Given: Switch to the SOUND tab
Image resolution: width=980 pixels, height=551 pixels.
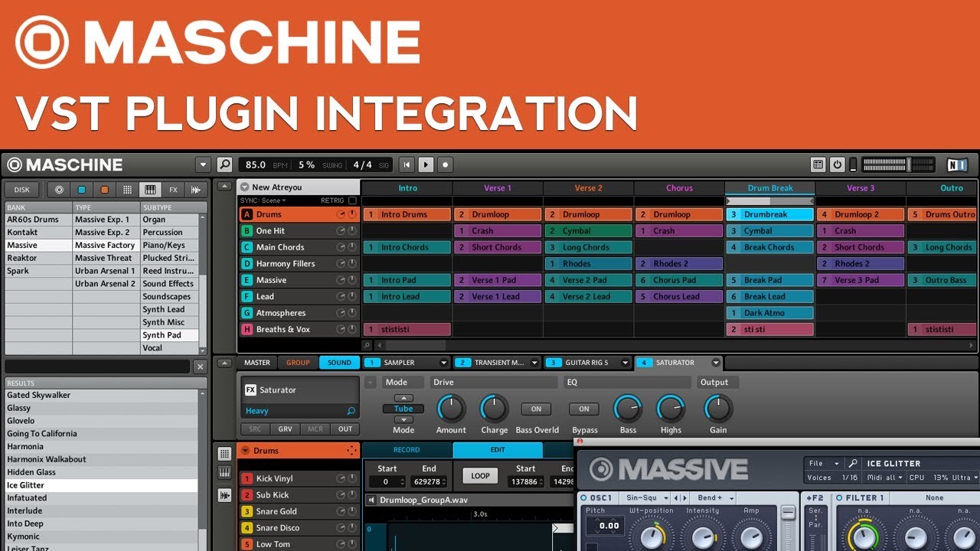Looking at the screenshot, I should coord(339,363).
